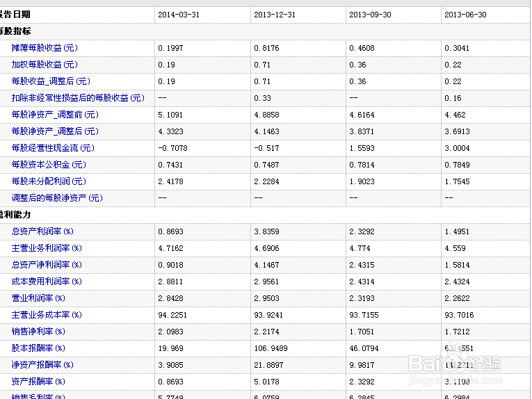This screenshot has height=399, width=532.
Task: Open the 每股未分配利润(元) link
Action: tap(49, 181)
